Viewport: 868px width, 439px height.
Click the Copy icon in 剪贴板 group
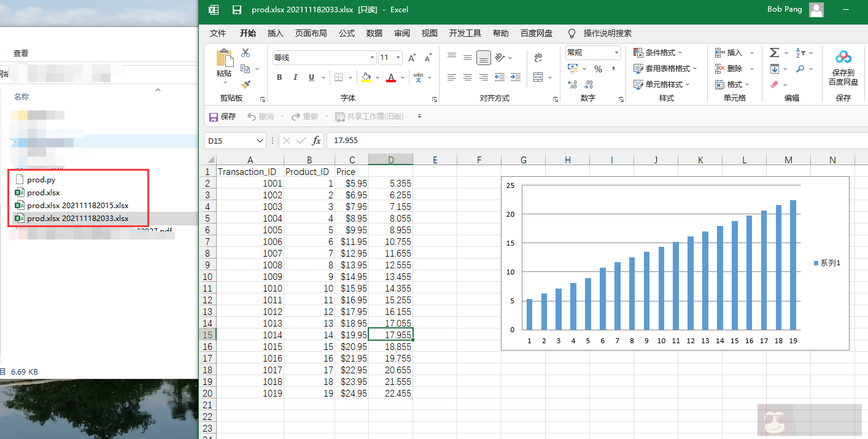point(246,68)
